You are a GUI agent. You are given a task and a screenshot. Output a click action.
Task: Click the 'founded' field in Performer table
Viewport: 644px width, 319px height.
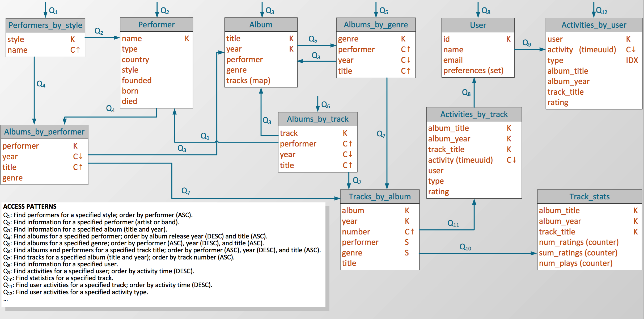tap(137, 81)
